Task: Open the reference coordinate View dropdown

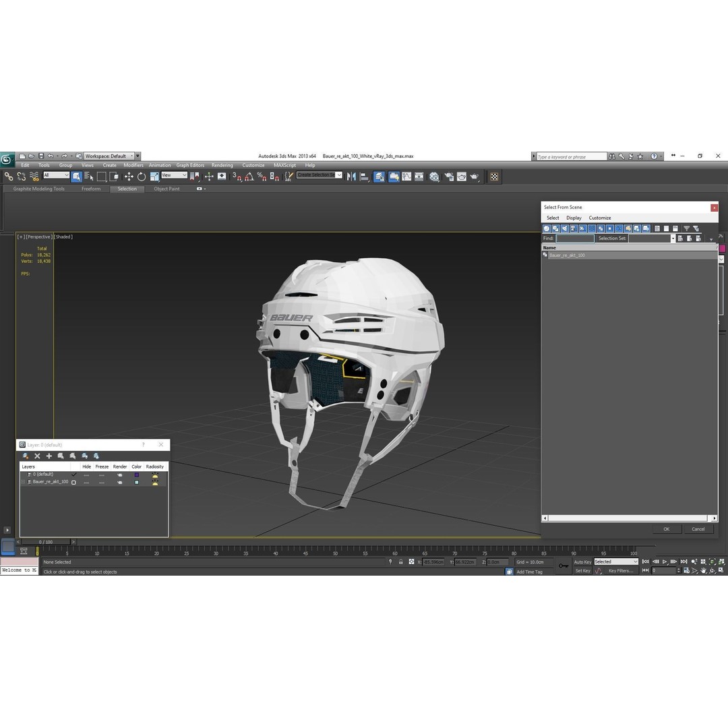Action: (x=174, y=175)
